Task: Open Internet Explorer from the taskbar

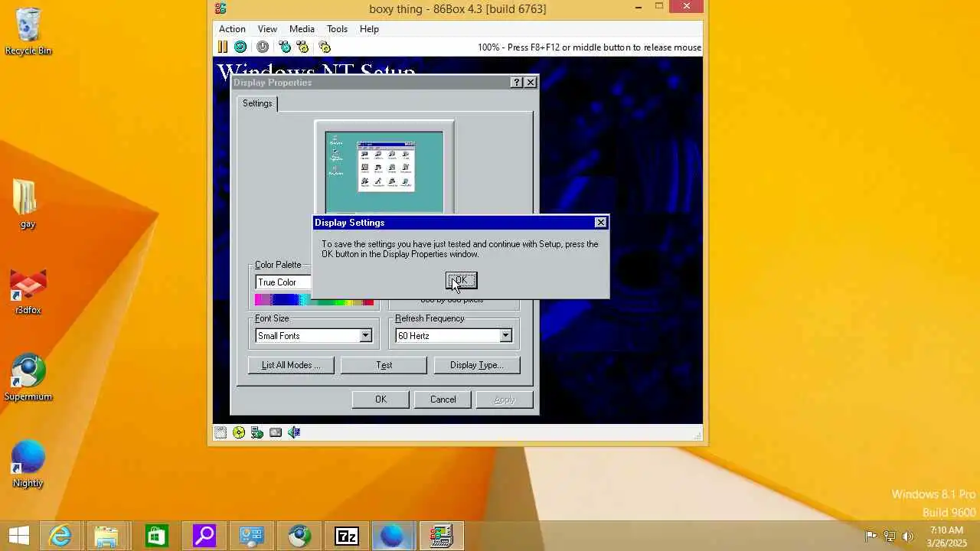Action: coord(60,536)
